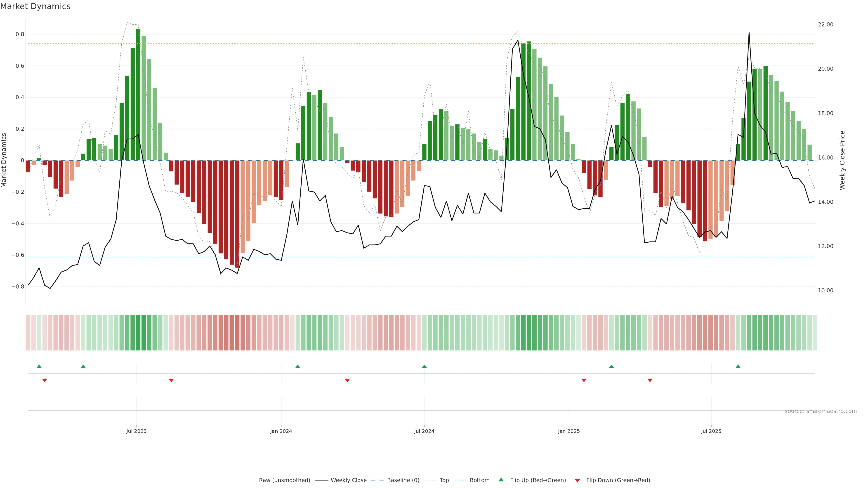Click the Jan 2025 axis label
Screen dimensions: 868x488
[x=569, y=431]
